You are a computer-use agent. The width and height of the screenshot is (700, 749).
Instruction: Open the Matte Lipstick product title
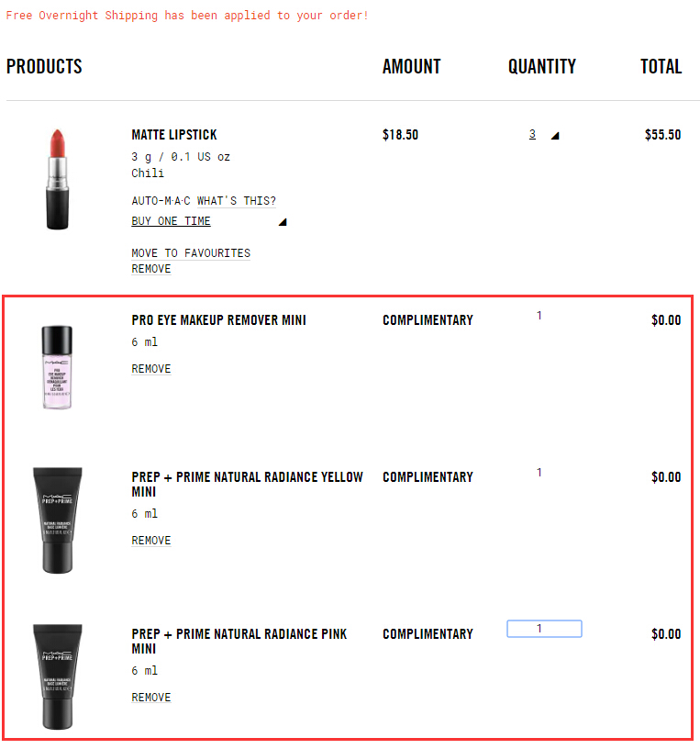click(x=174, y=135)
